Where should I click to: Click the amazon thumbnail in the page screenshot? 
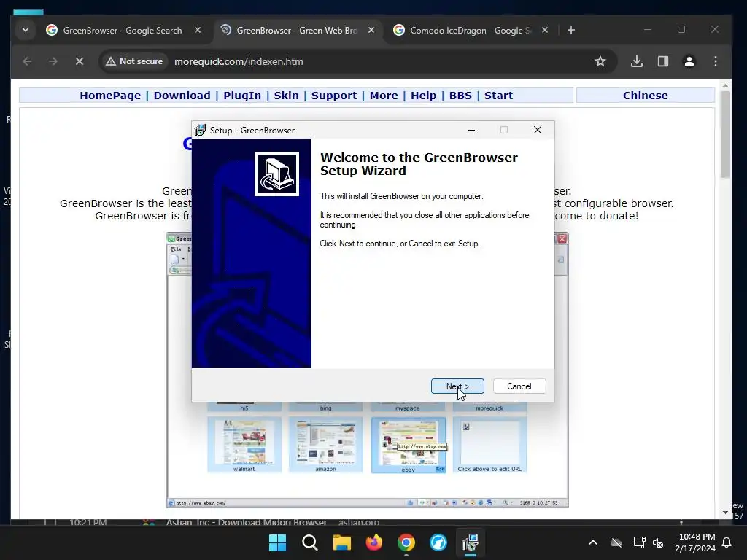point(326,445)
